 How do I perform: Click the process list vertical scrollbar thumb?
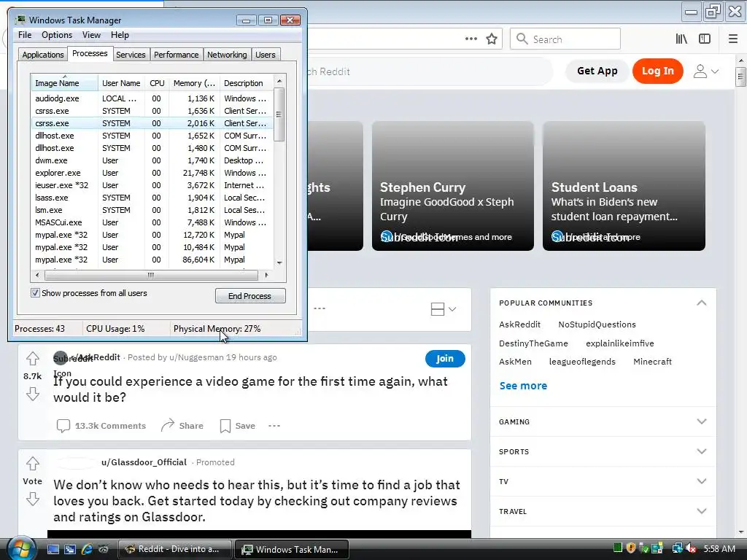point(279,114)
